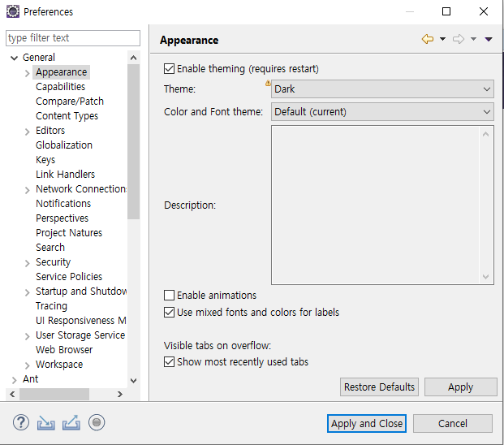The height and width of the screenshot is (445, 504).
Task: Click the greyed forward arrow icon
Action: 459,39
